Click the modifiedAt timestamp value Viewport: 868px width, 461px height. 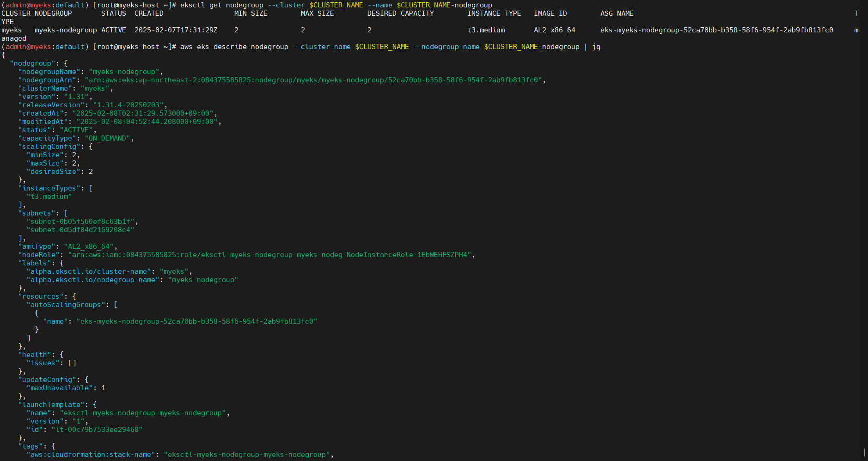point(147,122)
